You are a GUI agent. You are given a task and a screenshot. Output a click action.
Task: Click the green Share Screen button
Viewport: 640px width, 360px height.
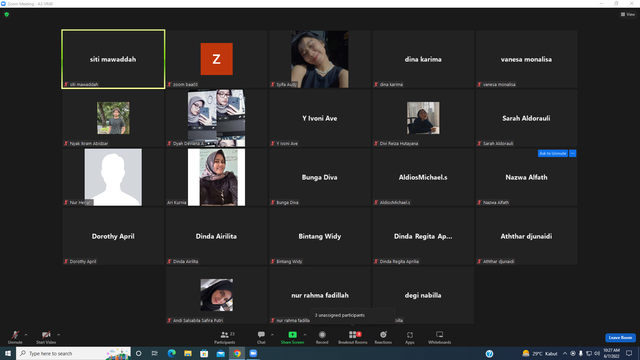click(x=292, y=337)
